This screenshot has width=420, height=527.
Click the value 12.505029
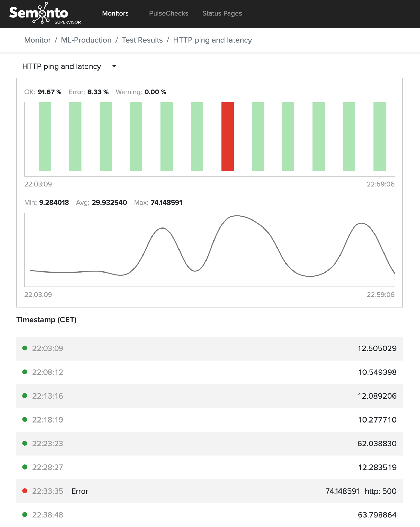(377, 348)
